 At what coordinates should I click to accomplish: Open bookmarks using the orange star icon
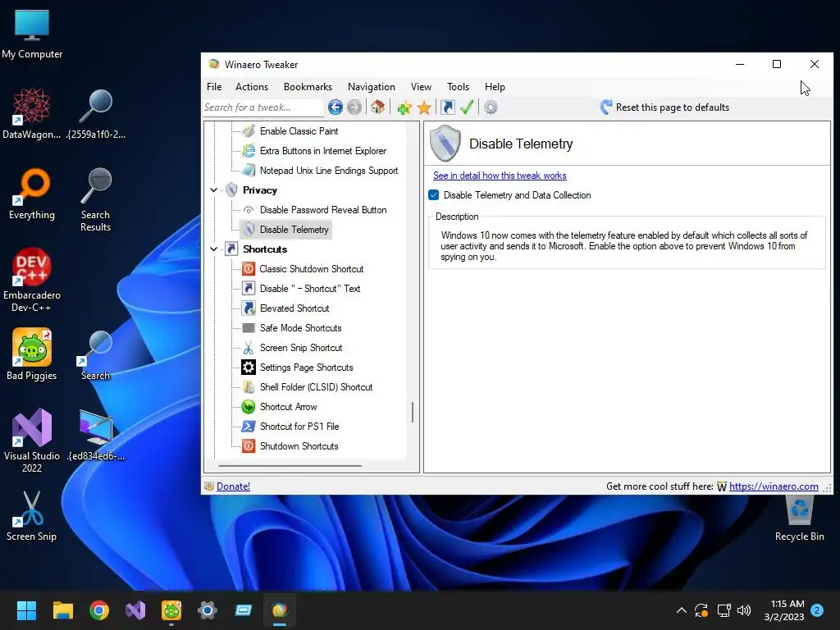tap(424, 107)
